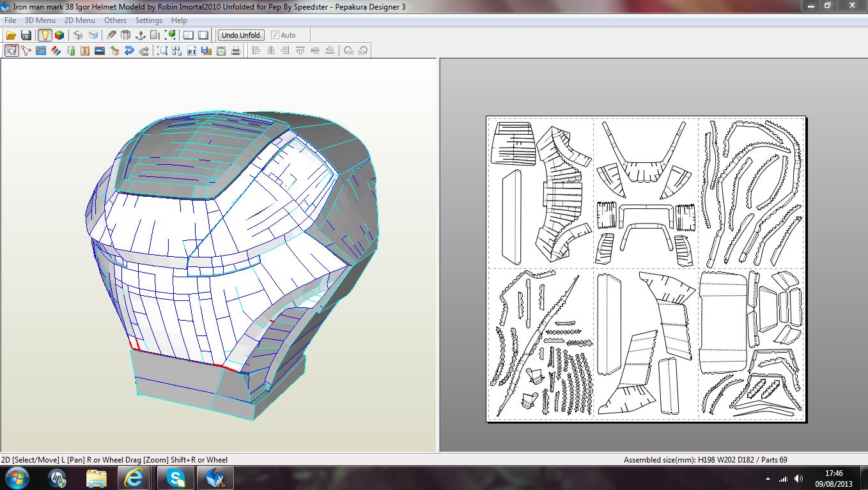Image resolution: width=868 pixels, height=490 pixels.
Task: Select the orange T text tool
Action: (85, 50)
